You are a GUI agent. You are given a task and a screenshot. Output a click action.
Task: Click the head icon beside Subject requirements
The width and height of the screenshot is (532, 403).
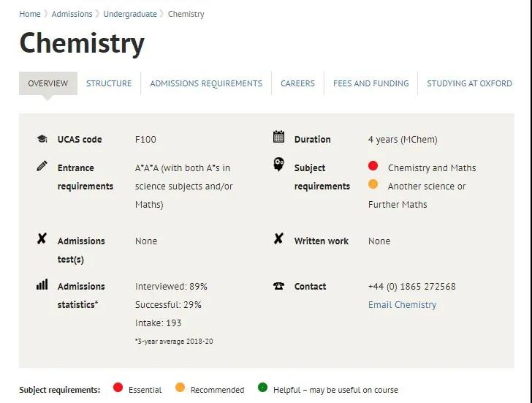pyautogui.click(x=279, y=165)
